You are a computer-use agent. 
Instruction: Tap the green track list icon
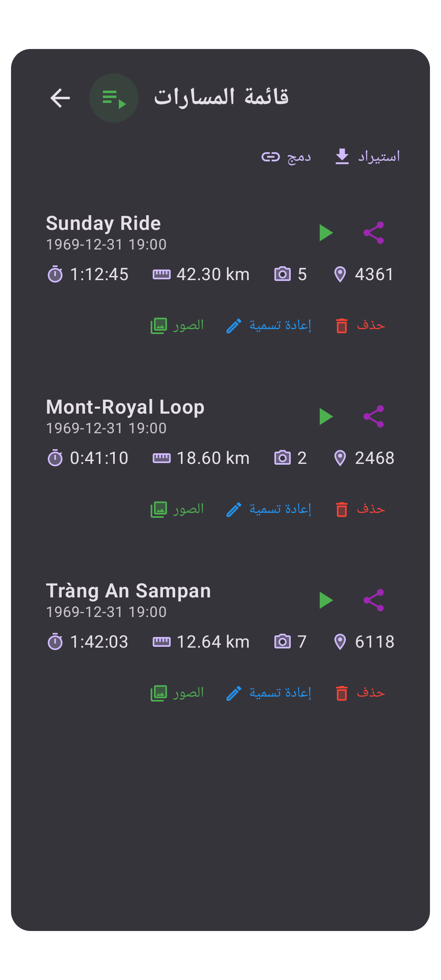pos(114,98)
